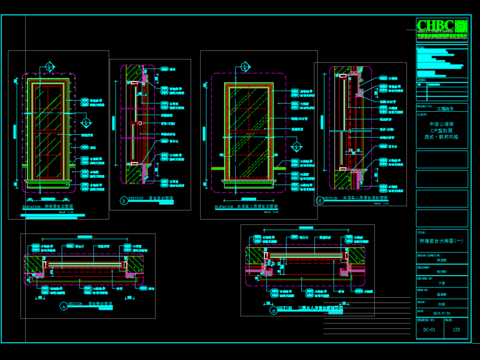The image size is (480, 360).
Task: Select top dimension text of bottom-left plan
Action: [85, 237]
